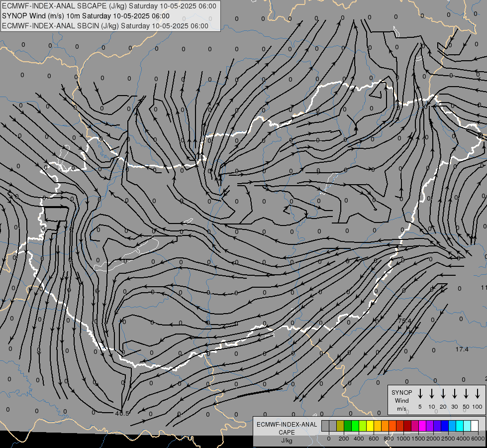Viewport: 487px width, 448px height.
Task: Select the olive CAPE legend swatch
Action: 340,426
